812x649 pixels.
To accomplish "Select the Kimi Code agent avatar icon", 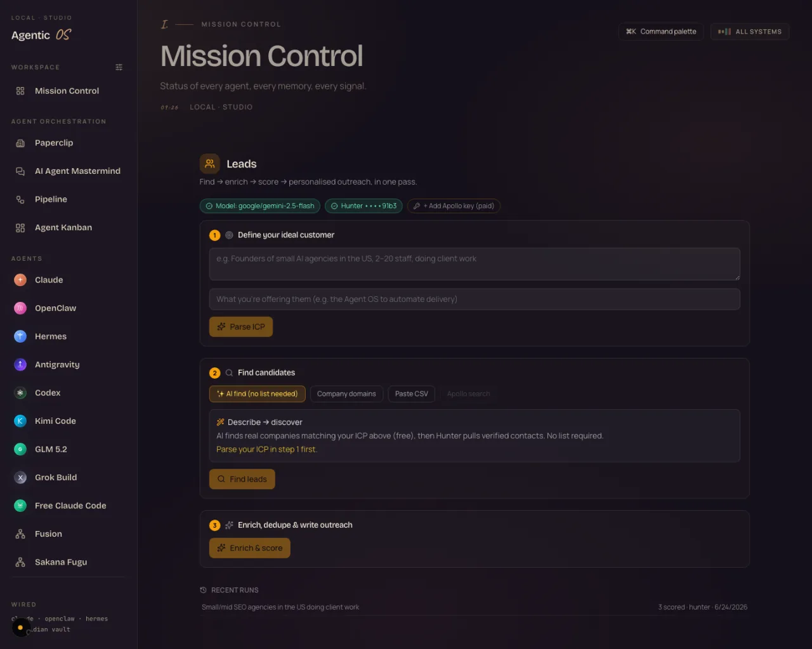I will 20,421.
